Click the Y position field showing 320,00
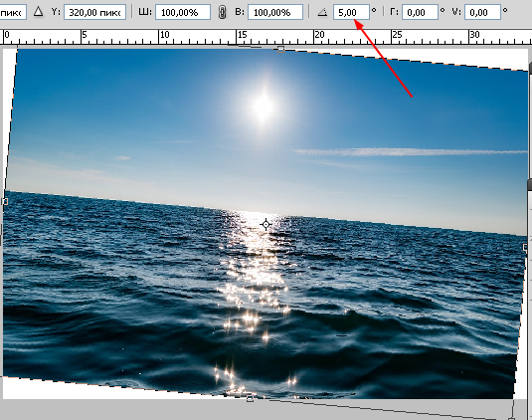Image resolution: width=532 pixels, height=420 pixels. tap(95, 12)
